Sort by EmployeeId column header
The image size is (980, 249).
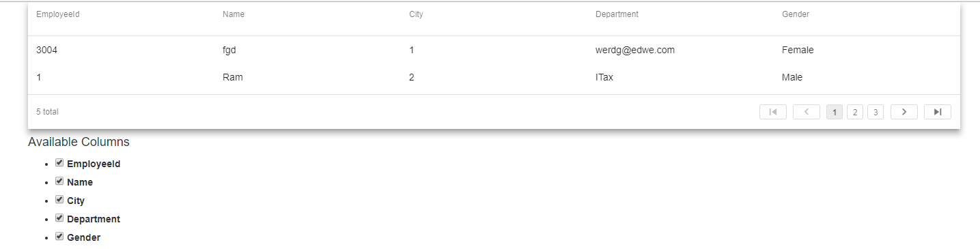(58, 14)
